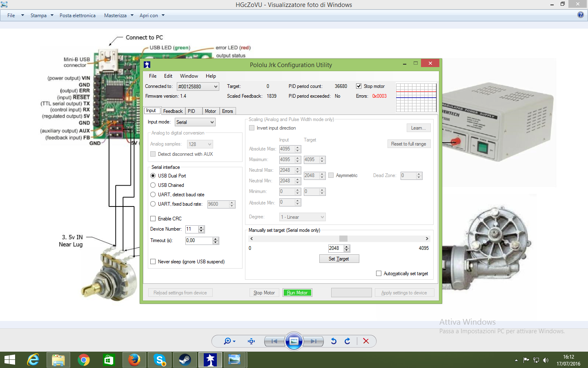Click Pololu Jrk title bar app icon
Image resolution: width=588 pixels, height=368 pixels.
(147, 65)
